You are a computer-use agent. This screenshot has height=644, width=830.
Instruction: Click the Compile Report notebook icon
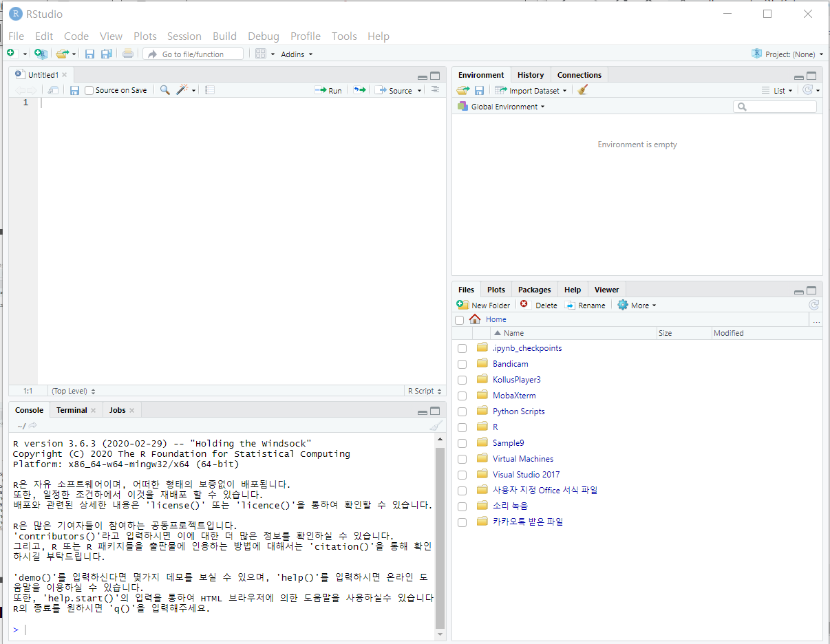pyautogui.click(x=210, y=90)
